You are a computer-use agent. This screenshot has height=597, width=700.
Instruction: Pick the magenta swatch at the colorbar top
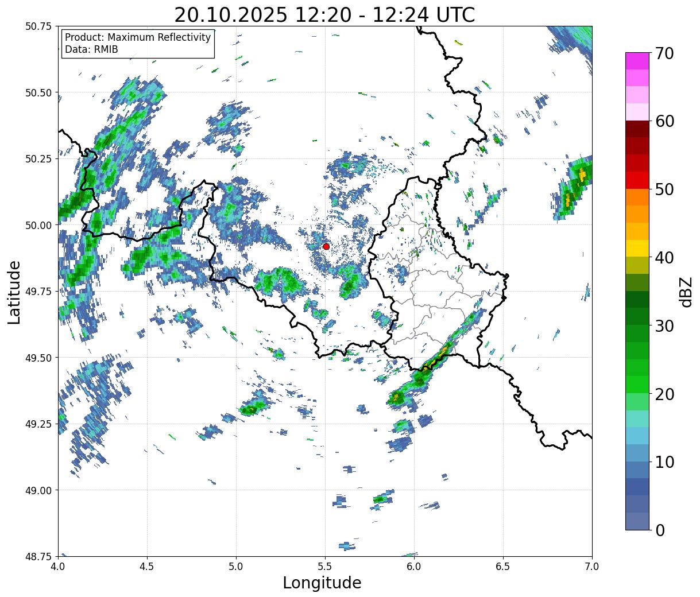[x=637, y=61]
